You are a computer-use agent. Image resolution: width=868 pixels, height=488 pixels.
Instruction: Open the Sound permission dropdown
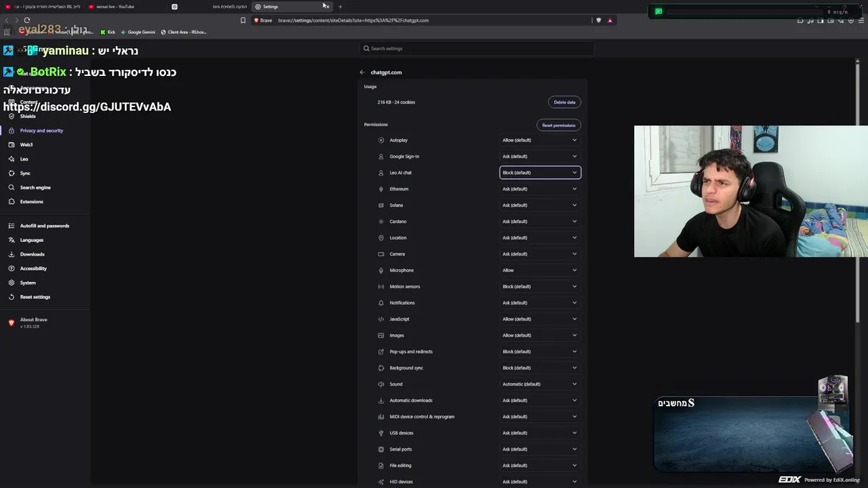click(540, 384)
